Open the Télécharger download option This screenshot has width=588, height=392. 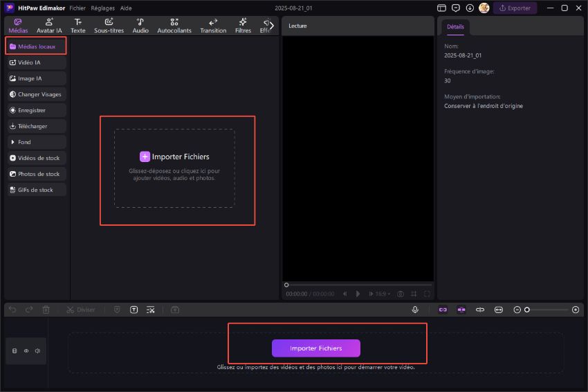click(36, 126)
